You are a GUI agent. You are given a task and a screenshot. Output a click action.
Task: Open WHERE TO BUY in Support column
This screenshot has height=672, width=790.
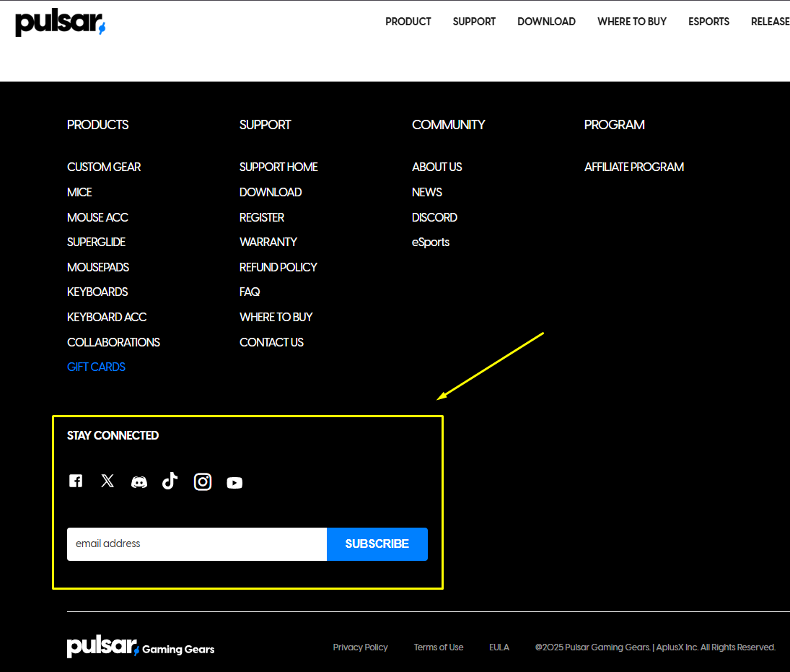[276, 317]
